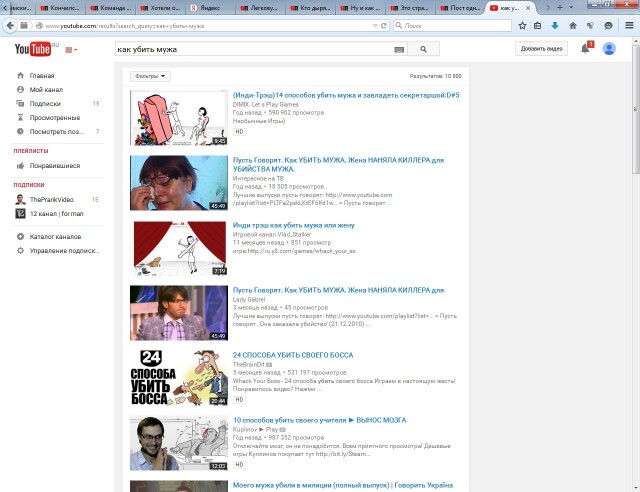Viewport: 640px width, 492px height.
Task: Switch to the Кончалс... tab
Action: [61, 8]
